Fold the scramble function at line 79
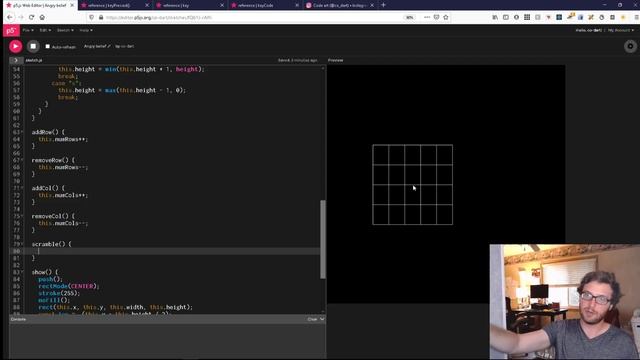 coord(22,244)
